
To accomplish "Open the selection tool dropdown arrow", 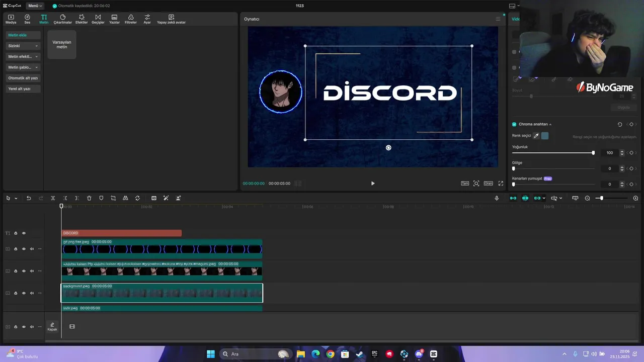I will tap(16, 198).
